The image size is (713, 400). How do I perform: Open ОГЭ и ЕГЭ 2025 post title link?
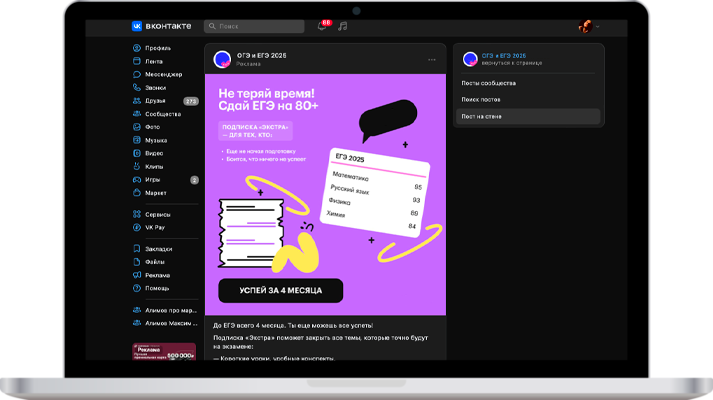(261, 55)
